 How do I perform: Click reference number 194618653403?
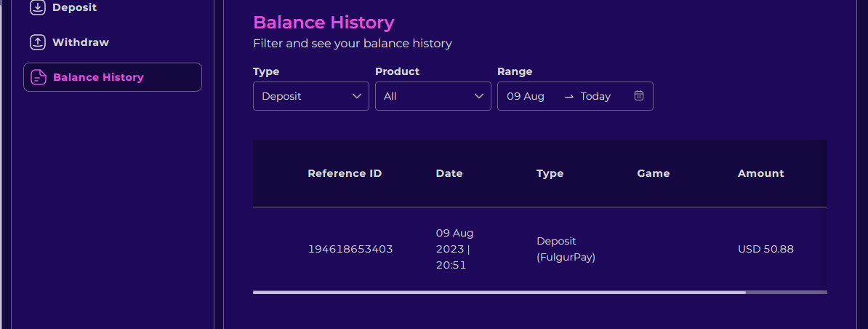click(350, 249)
